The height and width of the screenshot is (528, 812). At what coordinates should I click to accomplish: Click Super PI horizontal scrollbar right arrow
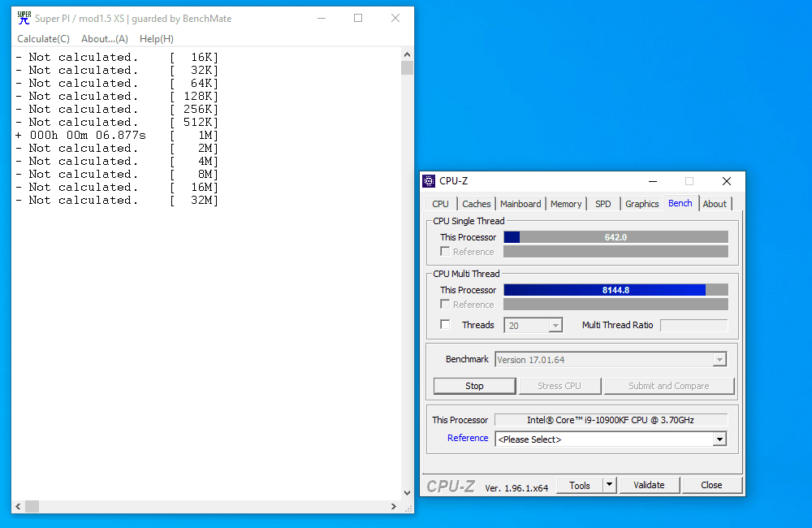pos(394,506)
